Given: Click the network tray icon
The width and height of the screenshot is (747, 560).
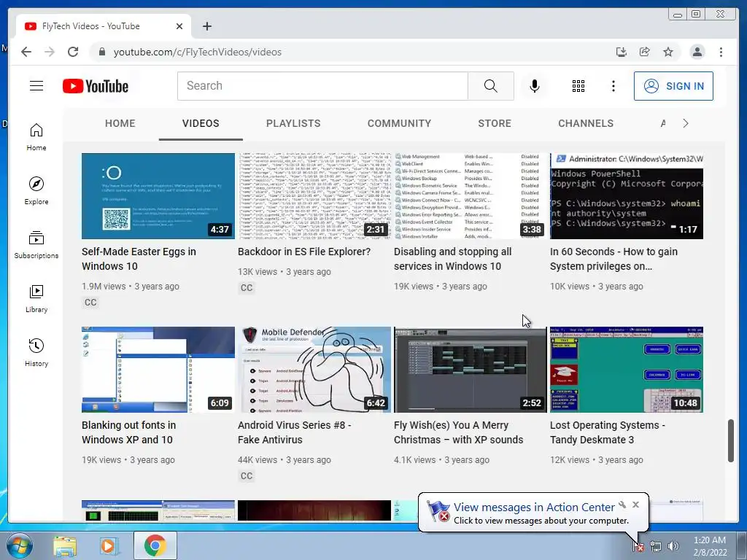Looking at the screenshot, I should tap(656, 546).
